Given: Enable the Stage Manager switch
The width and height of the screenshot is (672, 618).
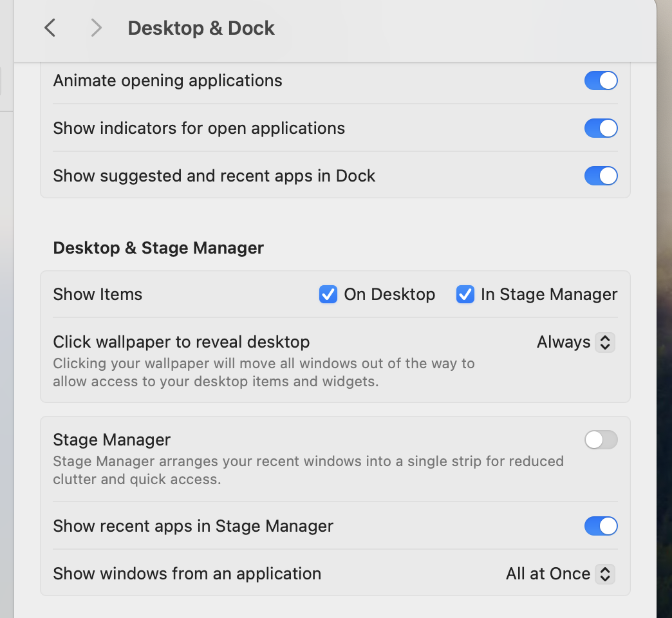Looking at the screenshot, I should coord(601,440).
